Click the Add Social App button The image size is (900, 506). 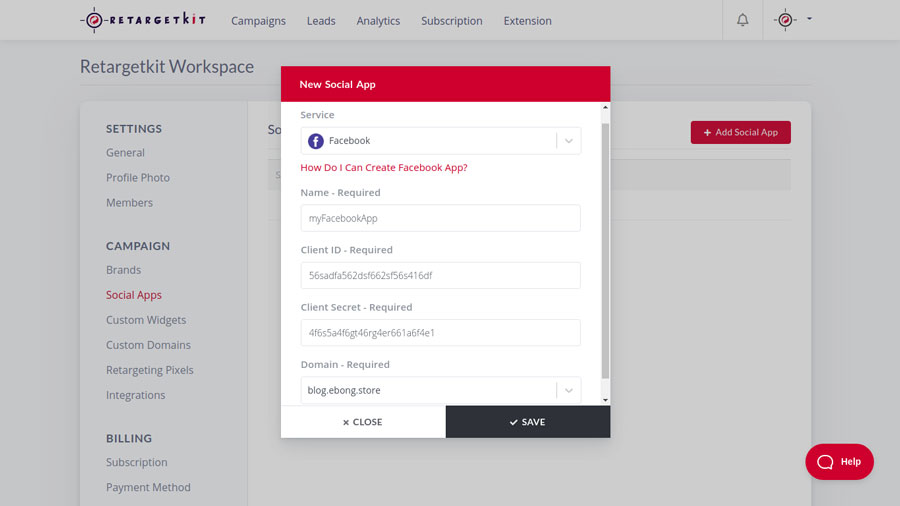[x=740, y=133]
